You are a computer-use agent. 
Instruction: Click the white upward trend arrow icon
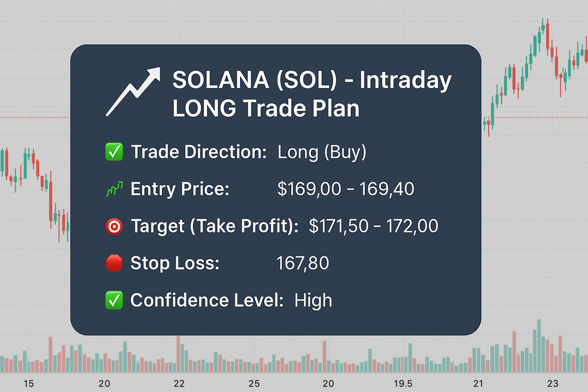[133, 91]
